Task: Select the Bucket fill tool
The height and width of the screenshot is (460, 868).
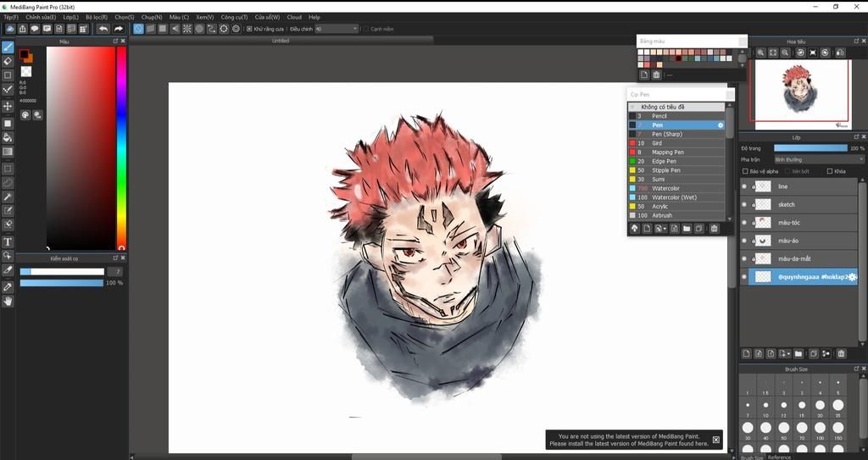Action: click(8, 137)
